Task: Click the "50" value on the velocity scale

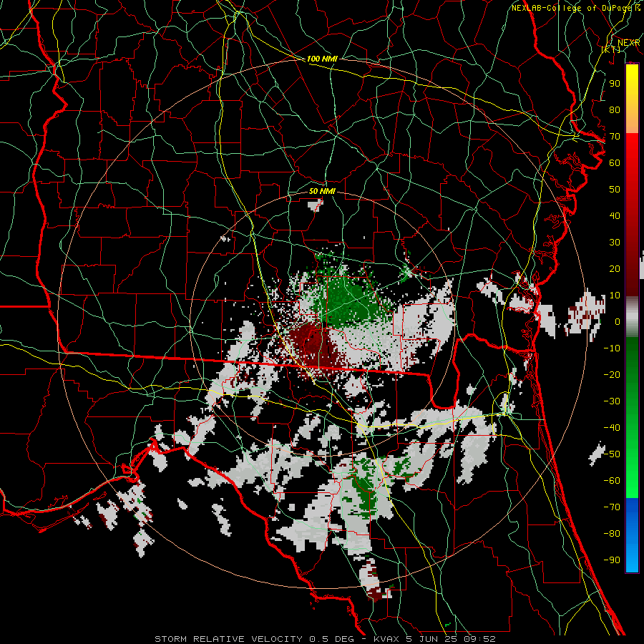Action: pos(615,190)
